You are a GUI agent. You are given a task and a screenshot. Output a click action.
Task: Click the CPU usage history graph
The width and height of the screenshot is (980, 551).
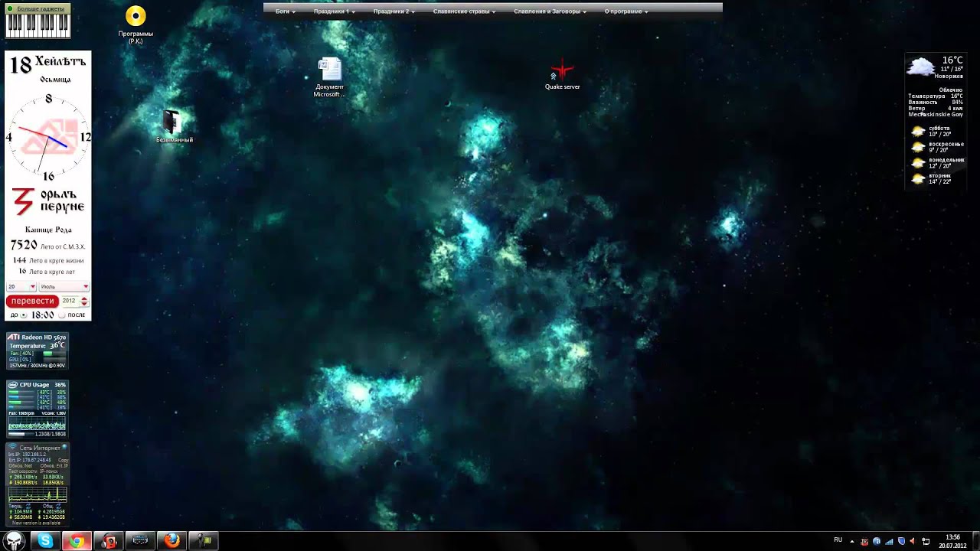[x=37, y=425]
